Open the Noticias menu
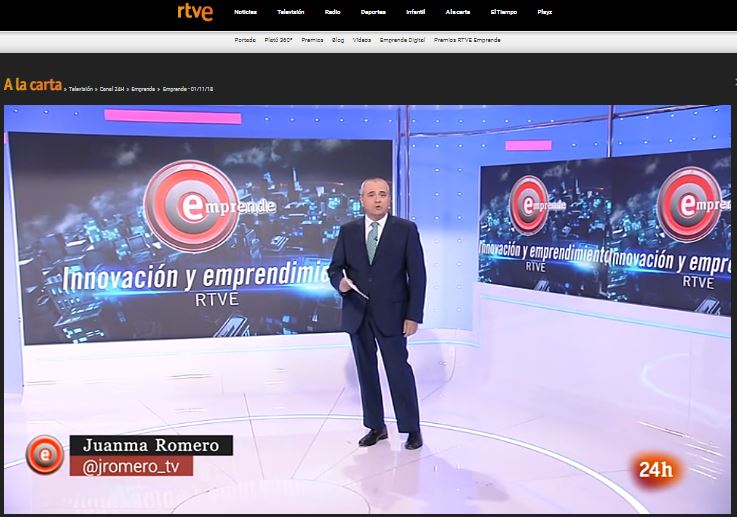 [x=244, y=12]
